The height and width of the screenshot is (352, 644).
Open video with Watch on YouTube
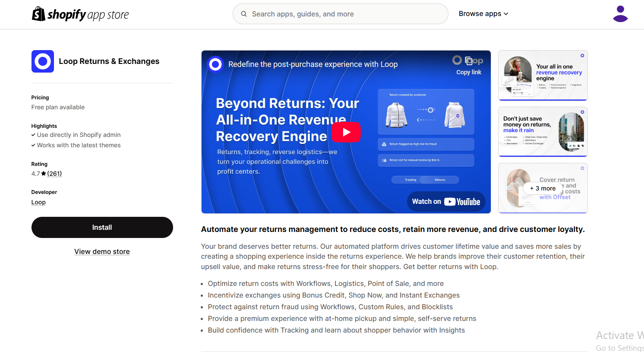(446, 202)
